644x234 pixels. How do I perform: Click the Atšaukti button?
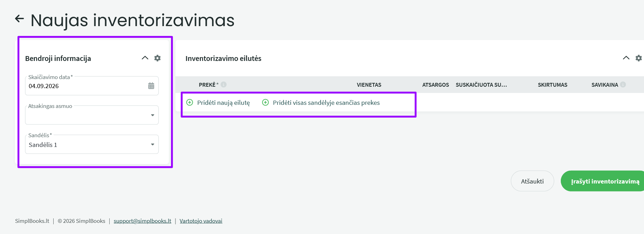pos(532,181)
